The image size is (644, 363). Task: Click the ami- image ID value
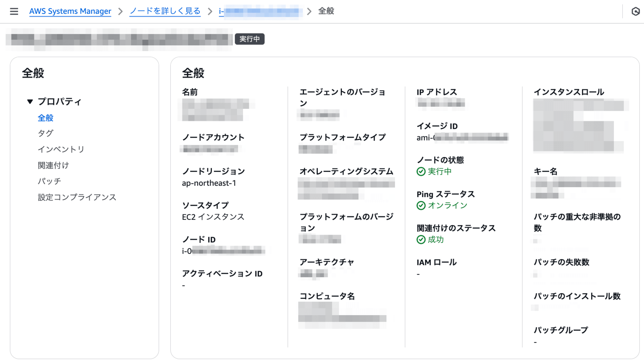(x=462, y=138)
